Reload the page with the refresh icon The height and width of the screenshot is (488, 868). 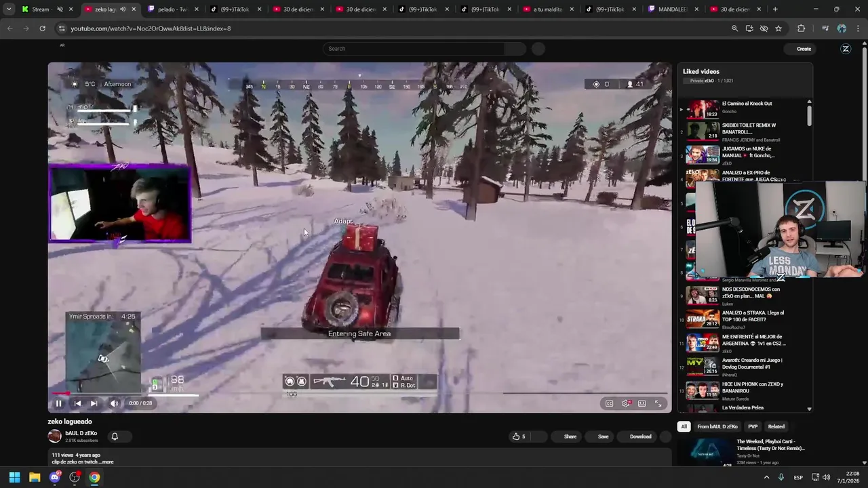click(42, 28)
